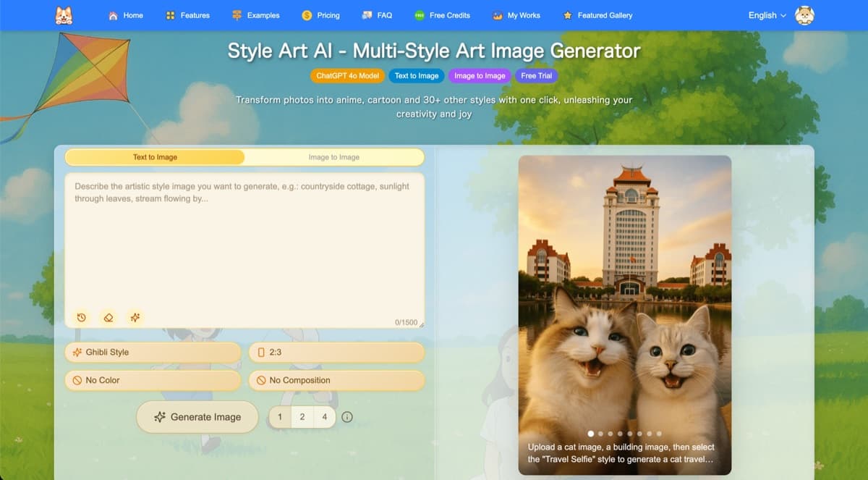Click inside the prompt description box
Viewport: 868px width, 480px height.
244,239
